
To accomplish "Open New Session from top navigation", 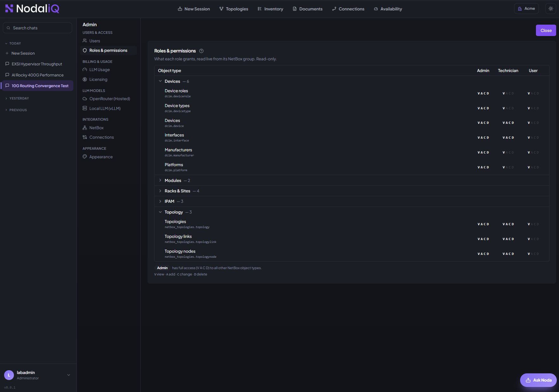I will [194, 9].
